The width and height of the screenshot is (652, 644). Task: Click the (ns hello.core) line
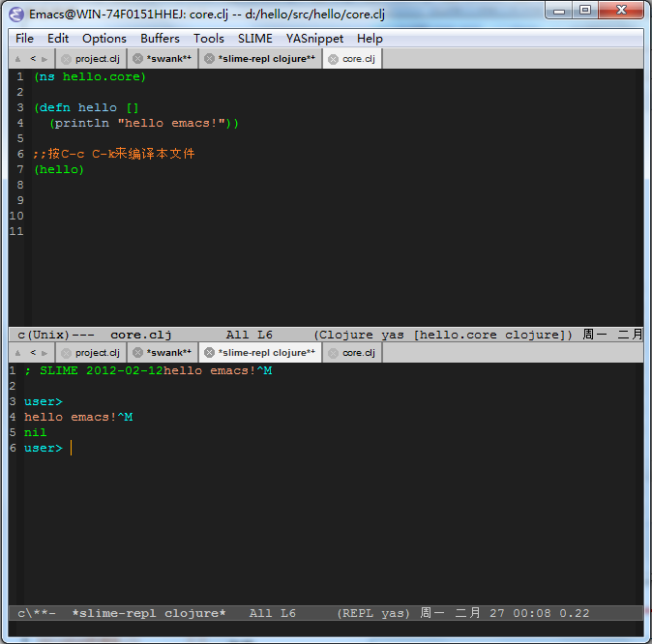[x=90, y=77]
